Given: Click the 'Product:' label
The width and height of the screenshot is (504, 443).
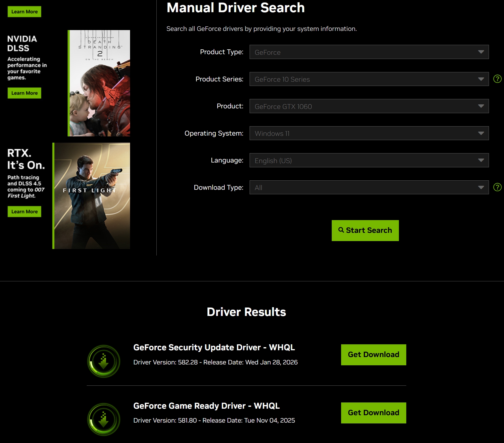Looking at the screenshot, I should (x=230, y=106).
